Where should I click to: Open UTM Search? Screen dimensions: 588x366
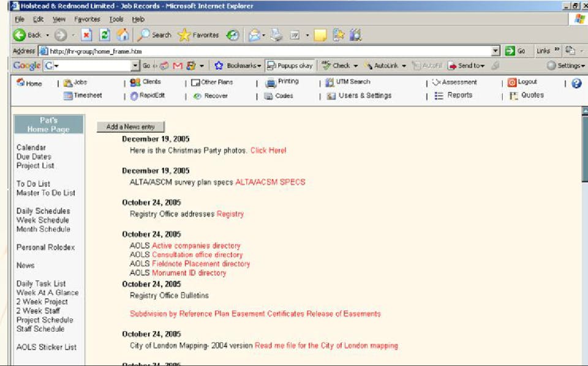click(348, 82)
